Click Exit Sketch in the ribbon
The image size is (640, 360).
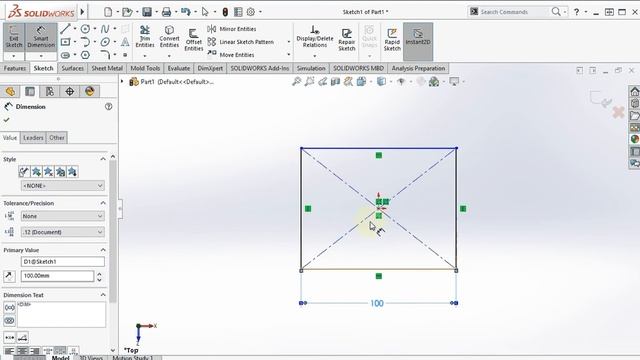(14, 37)
